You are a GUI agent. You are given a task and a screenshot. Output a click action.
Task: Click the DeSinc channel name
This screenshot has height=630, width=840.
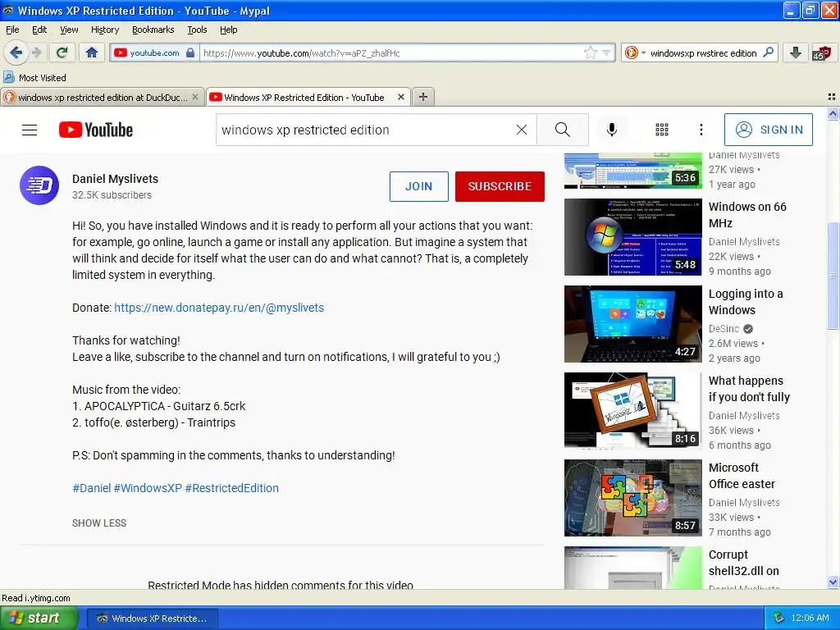pos(724,329)
